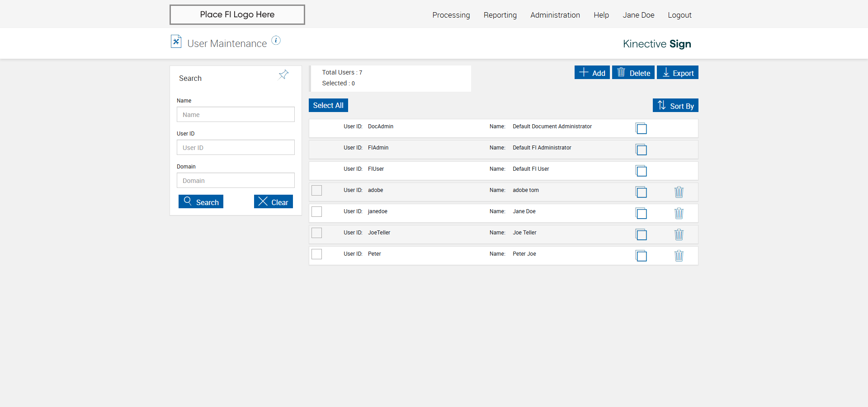Click the Peter Joe name text

point(524,254)
